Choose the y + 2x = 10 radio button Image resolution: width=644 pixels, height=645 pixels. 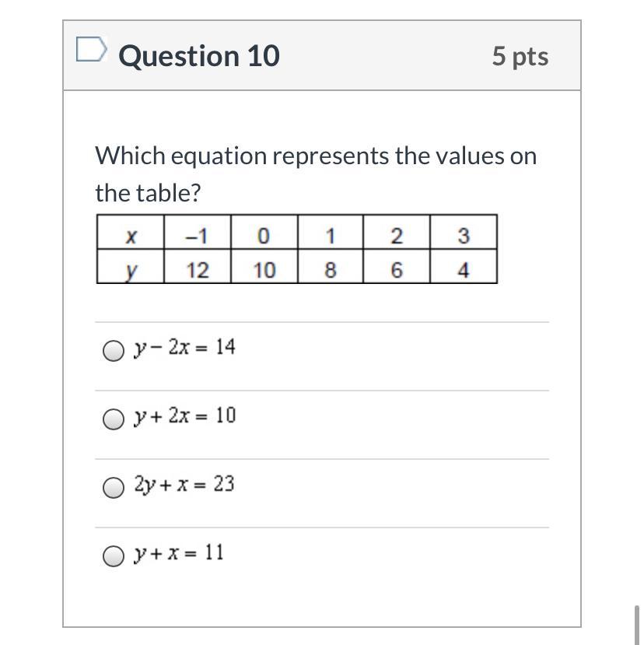[114, 419]
